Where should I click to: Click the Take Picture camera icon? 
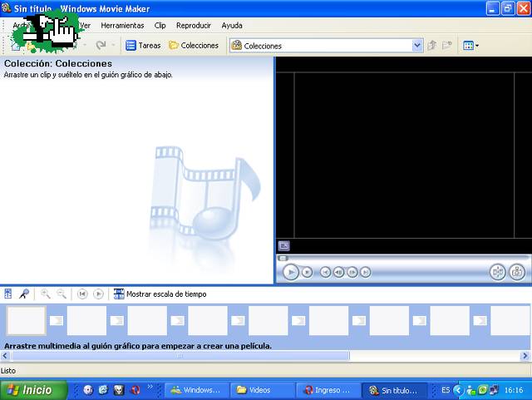point(517,272)
